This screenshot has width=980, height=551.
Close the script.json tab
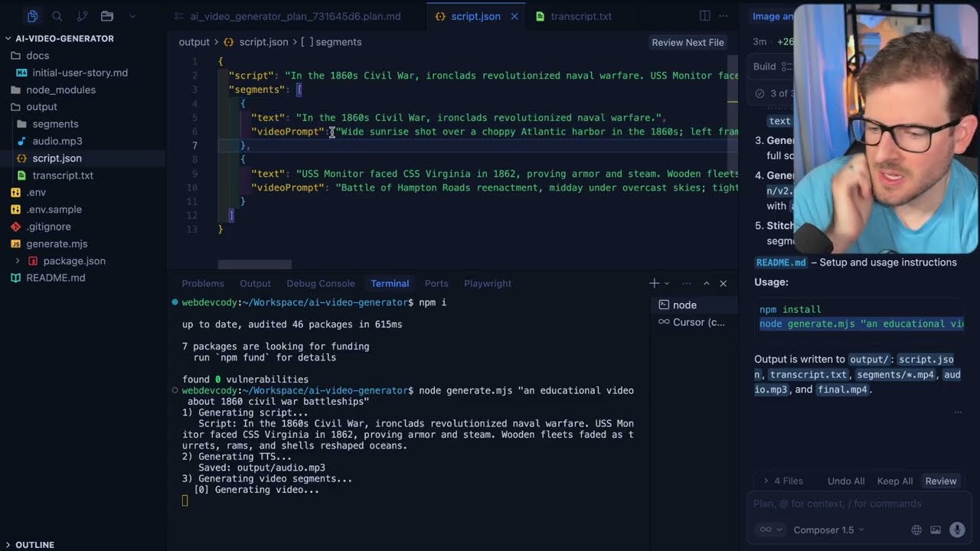[x=514, y=16]
